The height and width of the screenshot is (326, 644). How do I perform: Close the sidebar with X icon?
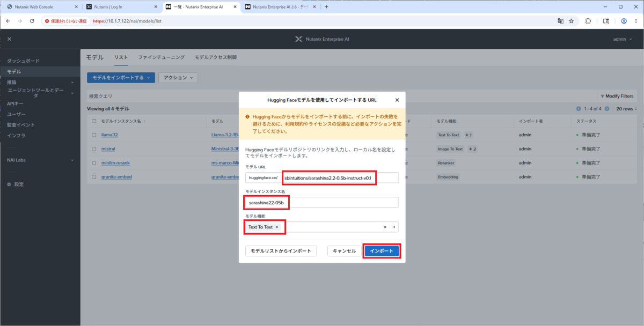[9, 39]
